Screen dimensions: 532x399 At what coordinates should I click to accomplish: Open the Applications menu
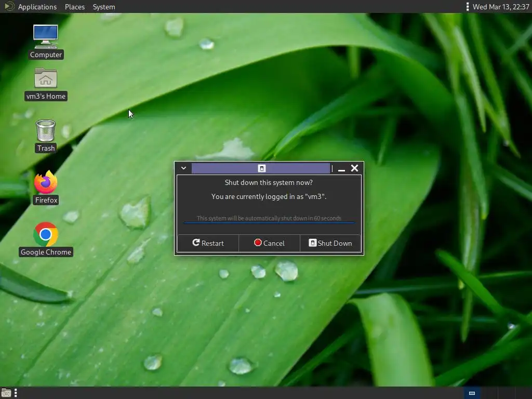(37, 7)
